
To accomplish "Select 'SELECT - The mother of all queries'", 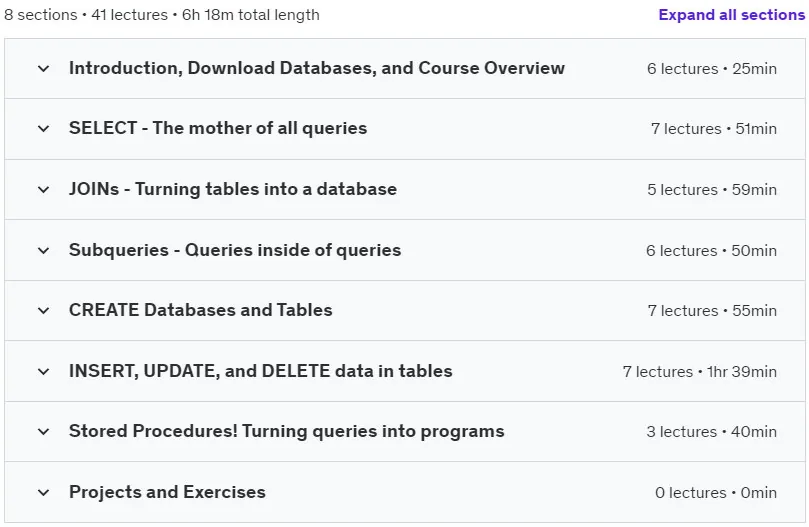I will 218,128.
